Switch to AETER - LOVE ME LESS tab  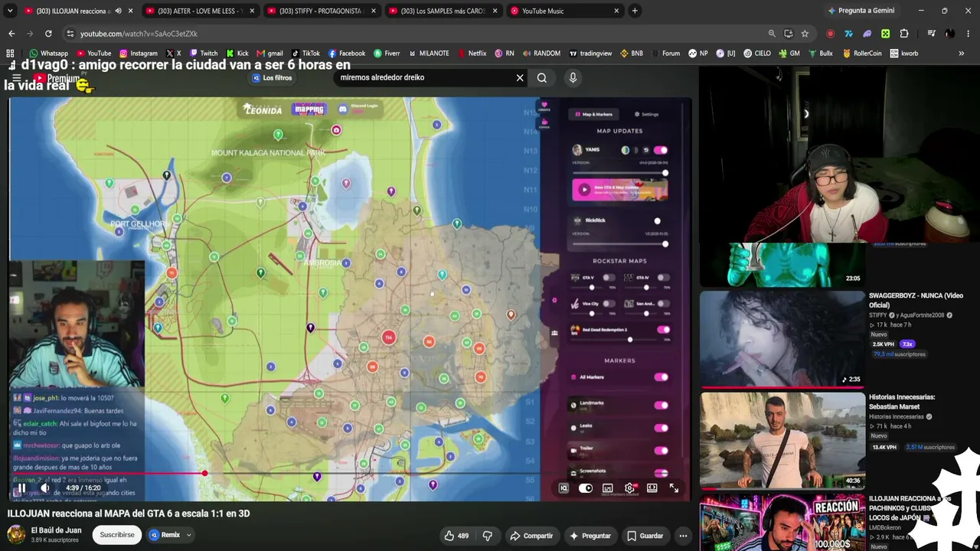pyautogui.click(x=201, y=11)
